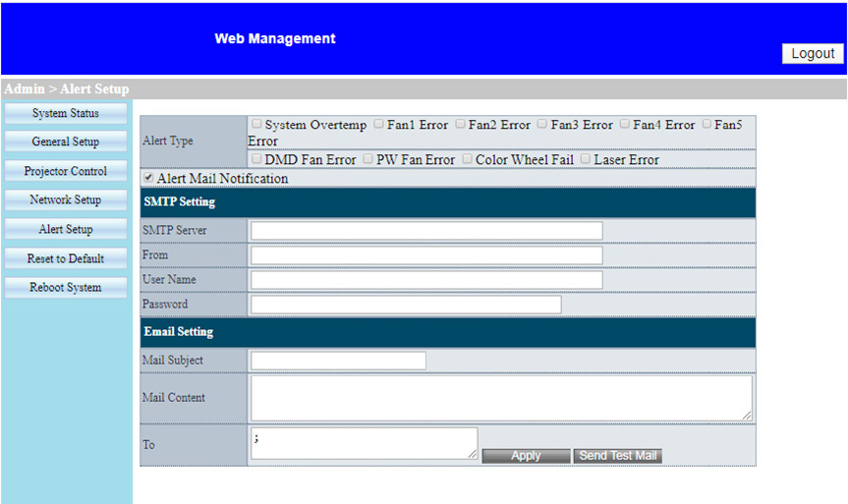This screenshot has width=848, height=504.
Task: Select the Mail Subject text box
Action: coord(338,361)
